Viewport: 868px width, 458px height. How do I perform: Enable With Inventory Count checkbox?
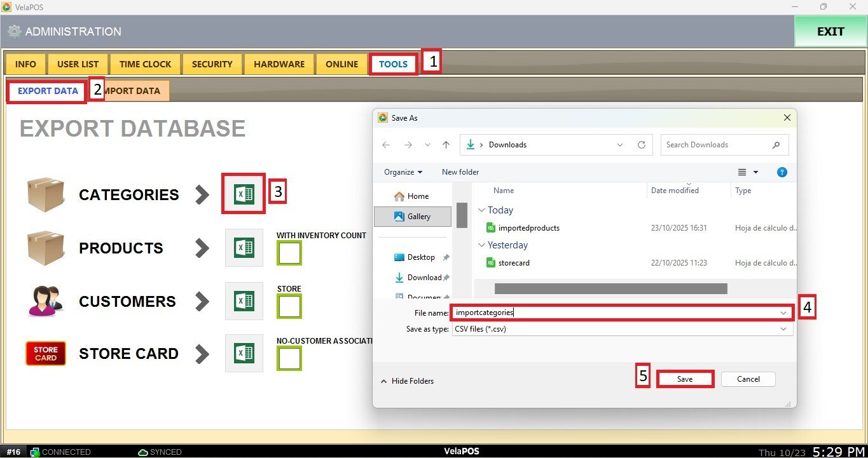(x=289, y=253)
